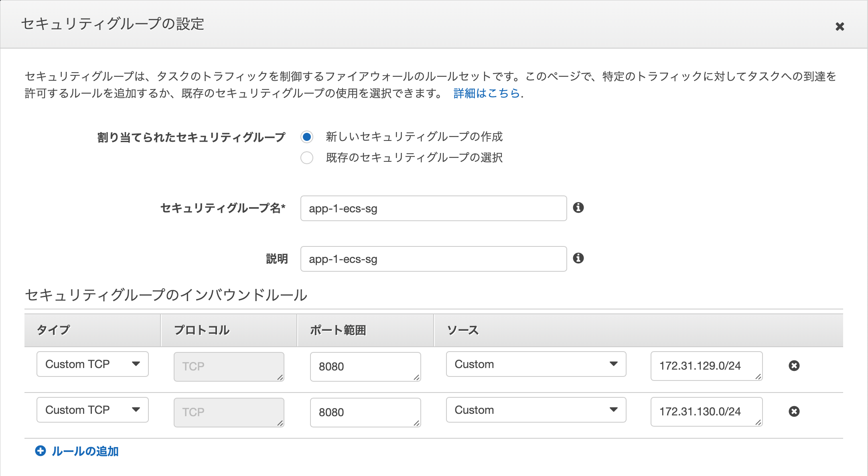Select 新しいセキュリティグループの作成 option
Screen dimensions: 868x476
pyautogui.click(x=307, y=137)
